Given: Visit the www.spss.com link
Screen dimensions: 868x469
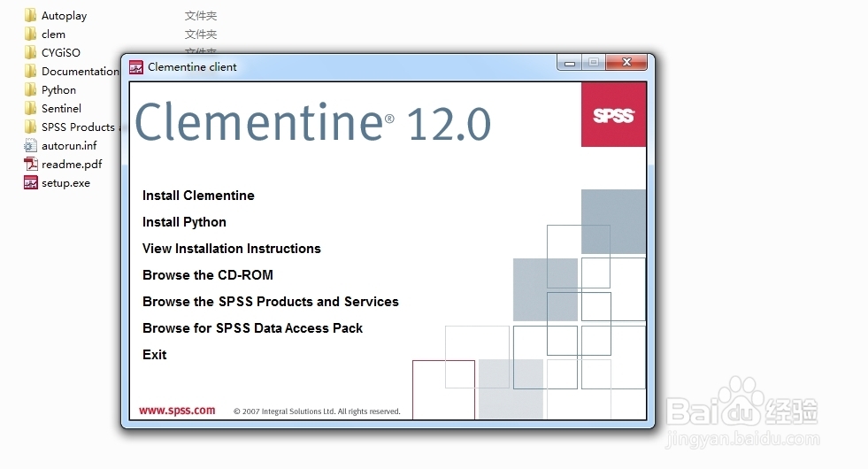Looking at the screenshot, I should click(x=177, y=411).
